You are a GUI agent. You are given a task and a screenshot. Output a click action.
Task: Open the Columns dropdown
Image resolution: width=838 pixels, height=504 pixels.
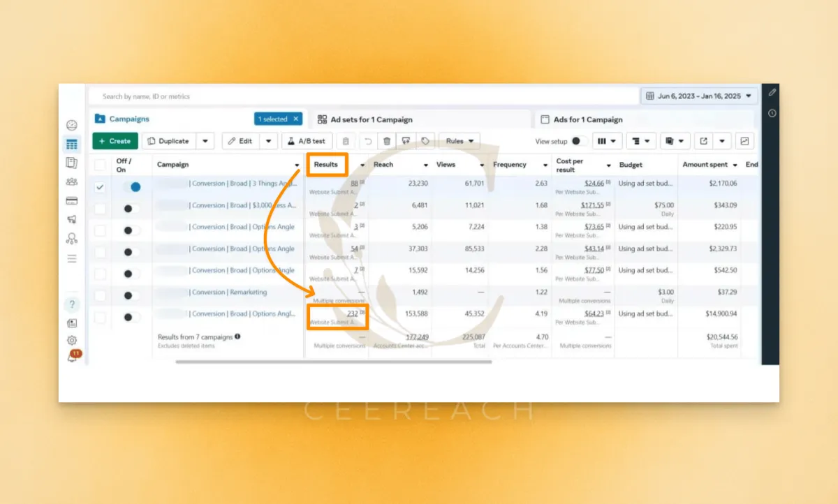[607, 141]
